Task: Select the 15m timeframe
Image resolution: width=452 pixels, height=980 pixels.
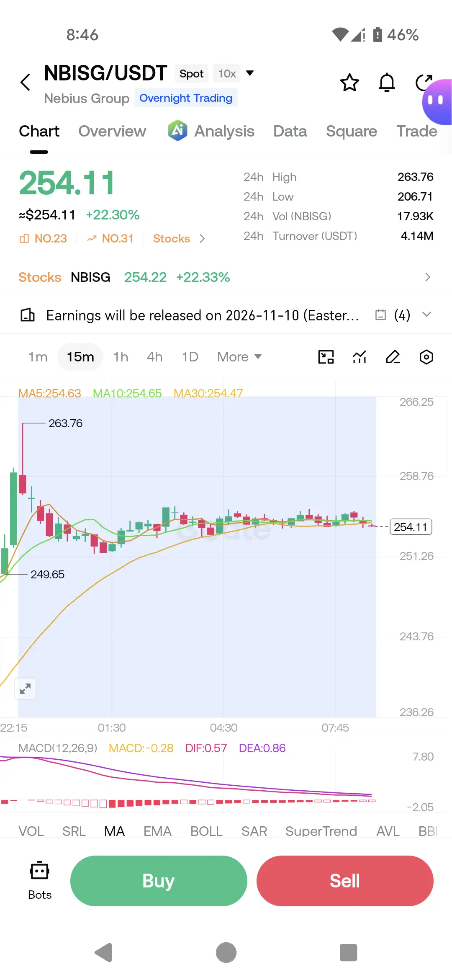Action: point(80,357)
